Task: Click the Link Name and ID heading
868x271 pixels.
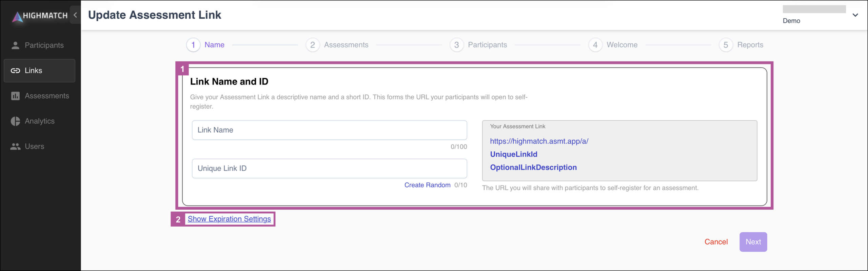Action: click(x=229, y=81)
